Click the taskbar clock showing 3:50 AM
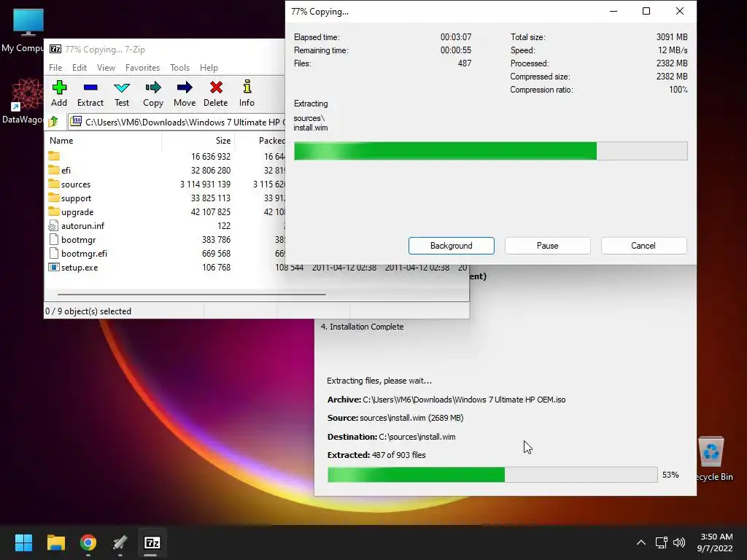Viewport: 747px width, 560px height. coord(715,542)
